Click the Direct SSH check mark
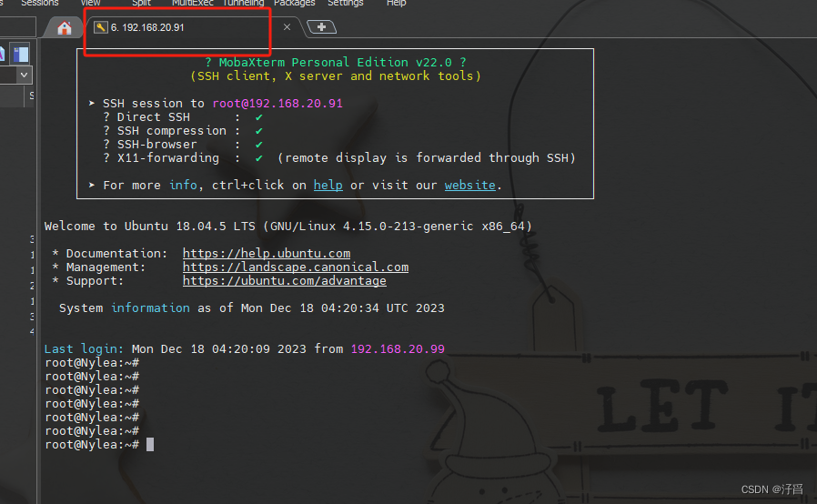Image resolution: width=817 pixels, height=504 pixels. [259, 117]
